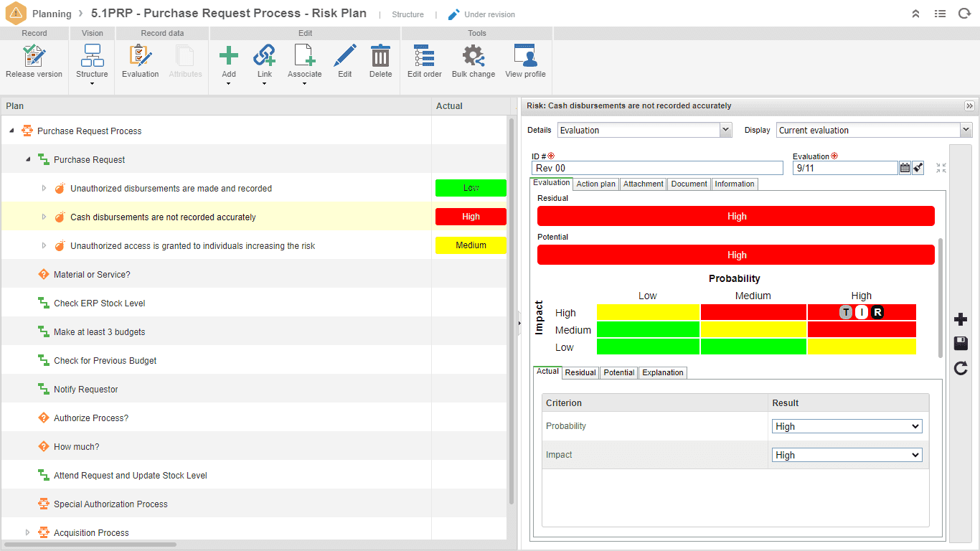Image resolution: width=980 pixels, height=551 pixels.
Task: Click the calendar icon beside Evaluation date
Action: click(905, 168)
